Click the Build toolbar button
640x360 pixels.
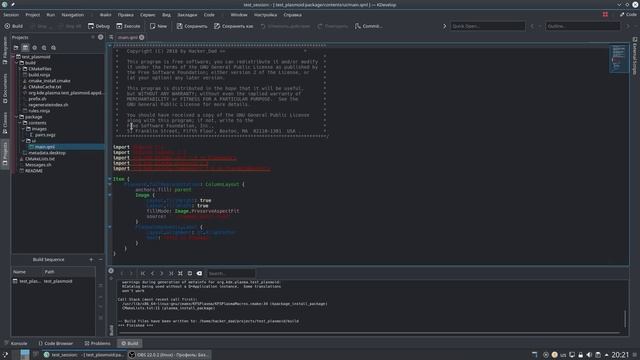[13, 26]
